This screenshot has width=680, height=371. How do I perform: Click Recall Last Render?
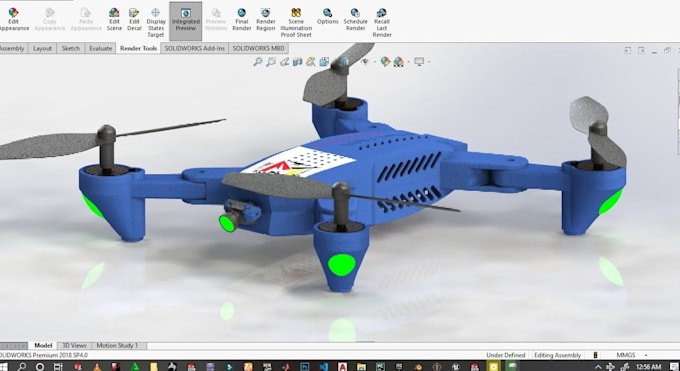pyautogui.click(x=382, y=23)
